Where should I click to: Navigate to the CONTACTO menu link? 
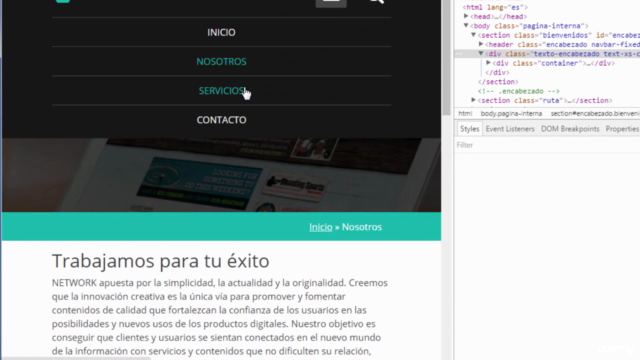click(x=221, y=120)
